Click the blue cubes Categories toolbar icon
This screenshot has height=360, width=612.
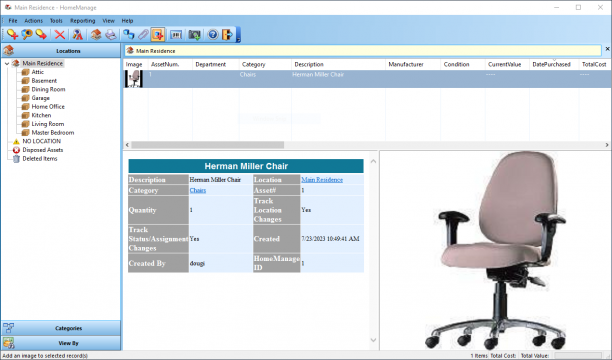click(x=128, y=35)
